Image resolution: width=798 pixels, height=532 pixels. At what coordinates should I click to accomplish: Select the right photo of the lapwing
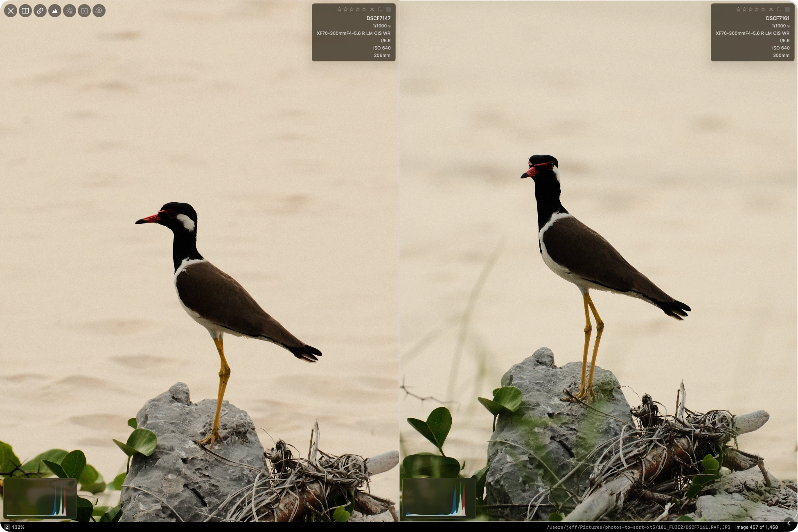[x=599, y=261]
